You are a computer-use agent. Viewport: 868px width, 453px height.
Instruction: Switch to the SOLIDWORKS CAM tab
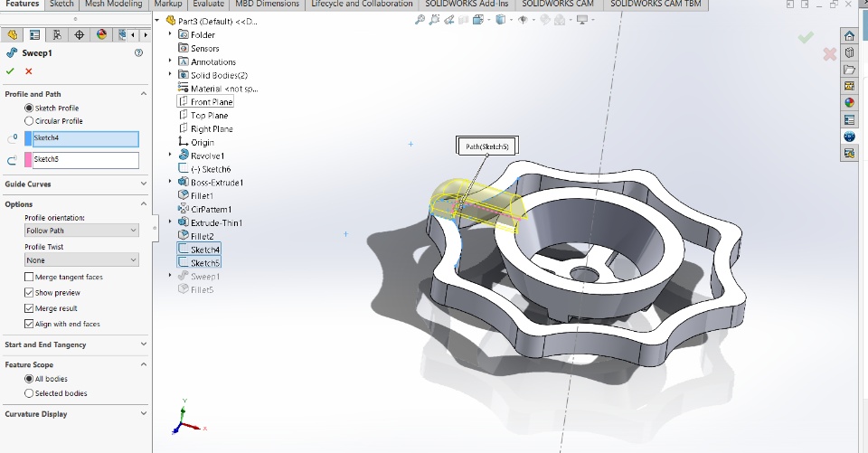pyautogui.click(x=558, y=4)
